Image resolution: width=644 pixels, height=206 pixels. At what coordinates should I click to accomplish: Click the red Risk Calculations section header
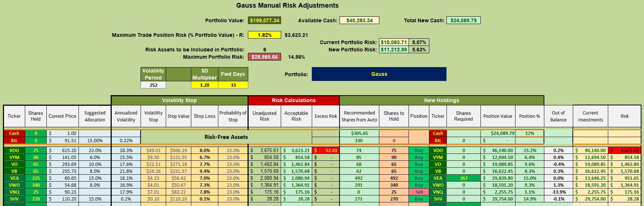(x=294, y=100)
